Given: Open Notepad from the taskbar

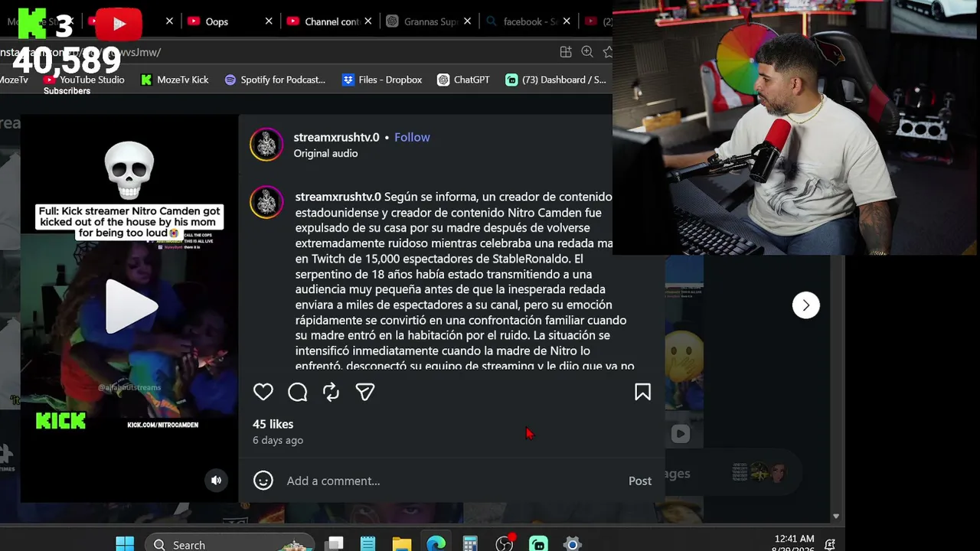Looking at the screenshot, I should (367, 544).
